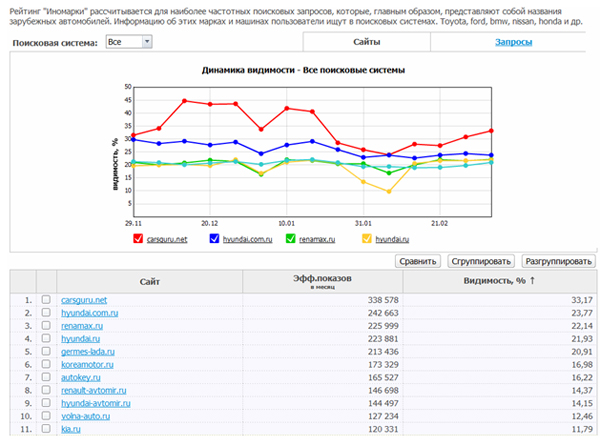Screen dimensions: 600x446
Task: Check the box for volna-auto.ru row
Action: pyautogui.click(x=46, y=416)
